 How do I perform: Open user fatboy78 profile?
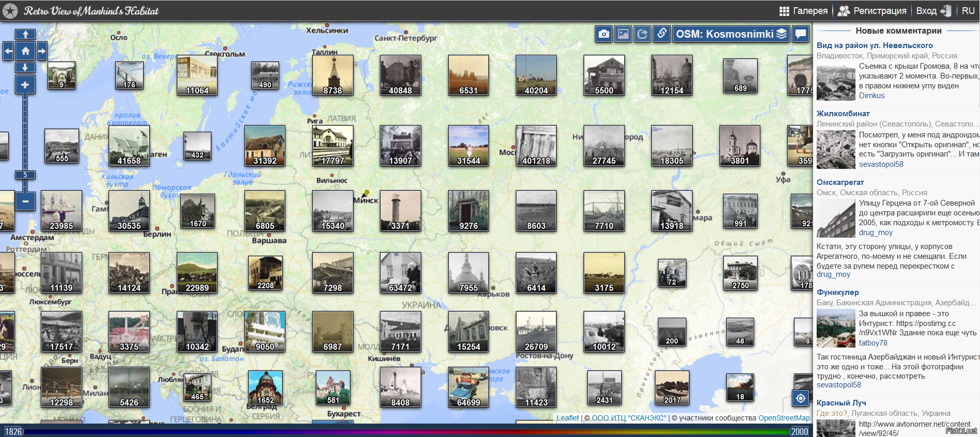(x=873, y=343)
